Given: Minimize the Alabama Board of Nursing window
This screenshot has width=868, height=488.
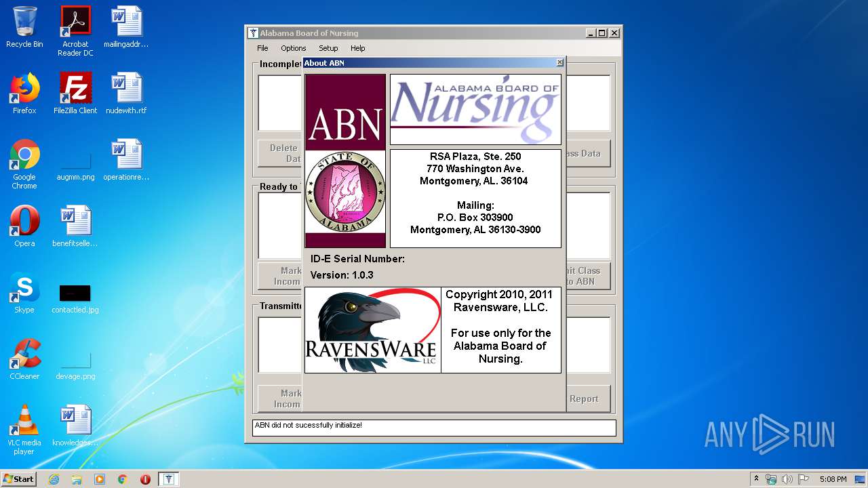Looking at the screenshot, I should pos(590,33).
